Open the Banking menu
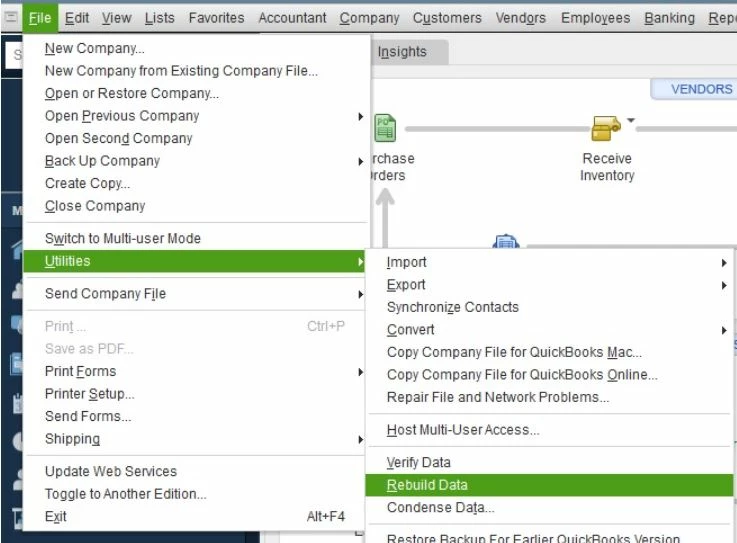The image size is (737, 543). pos(669,18)
